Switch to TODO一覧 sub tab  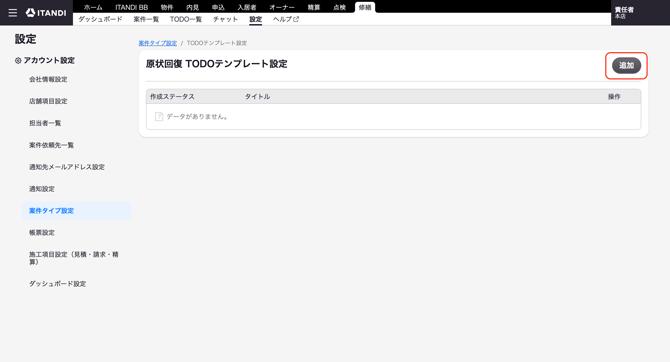click(x=186, y=19)
